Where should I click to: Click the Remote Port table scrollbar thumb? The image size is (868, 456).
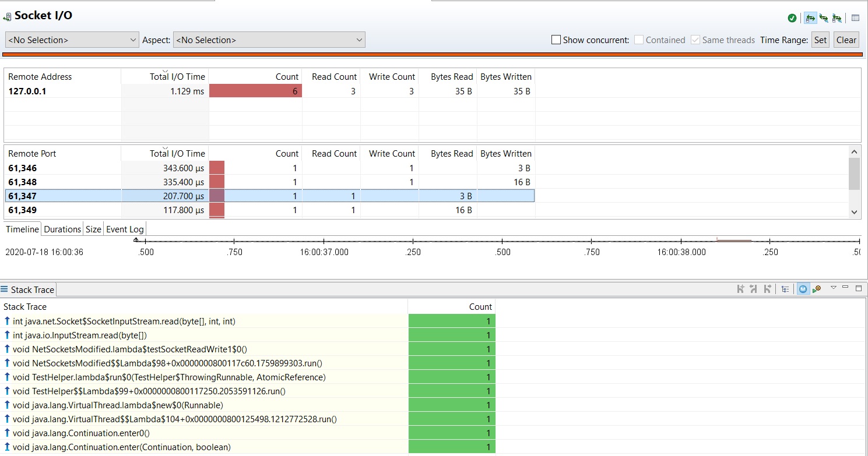point(854,174)
